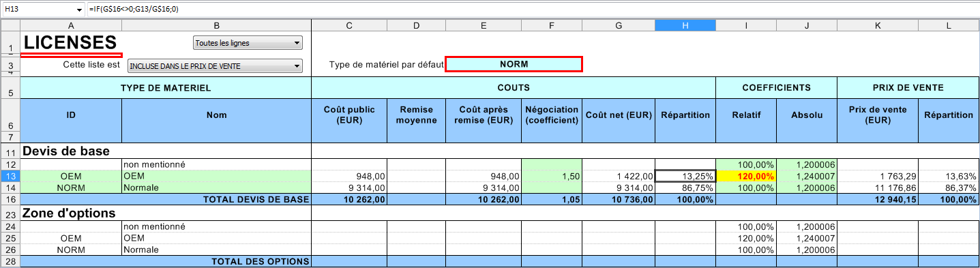The height and width of the screenshot is (268, 980).
Task: Click the 'Remise moyenne' column heading
Action: point(416,115)
